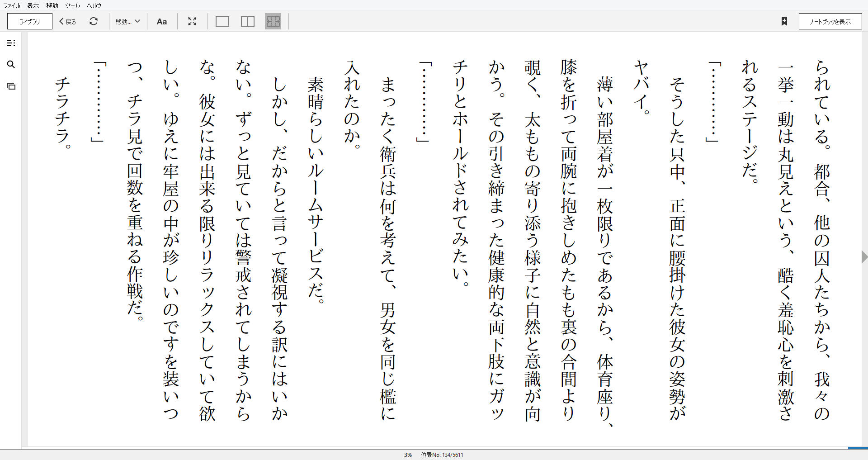The image size is (868, 460).
Task: Add a bookmark with the bookmark icon
Action: point(784,21)
